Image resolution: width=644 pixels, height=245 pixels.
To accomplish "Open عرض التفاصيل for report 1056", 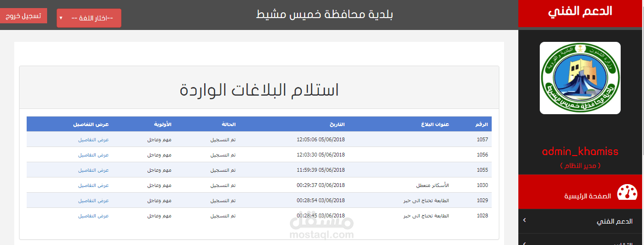I will (x=94, y=155).
